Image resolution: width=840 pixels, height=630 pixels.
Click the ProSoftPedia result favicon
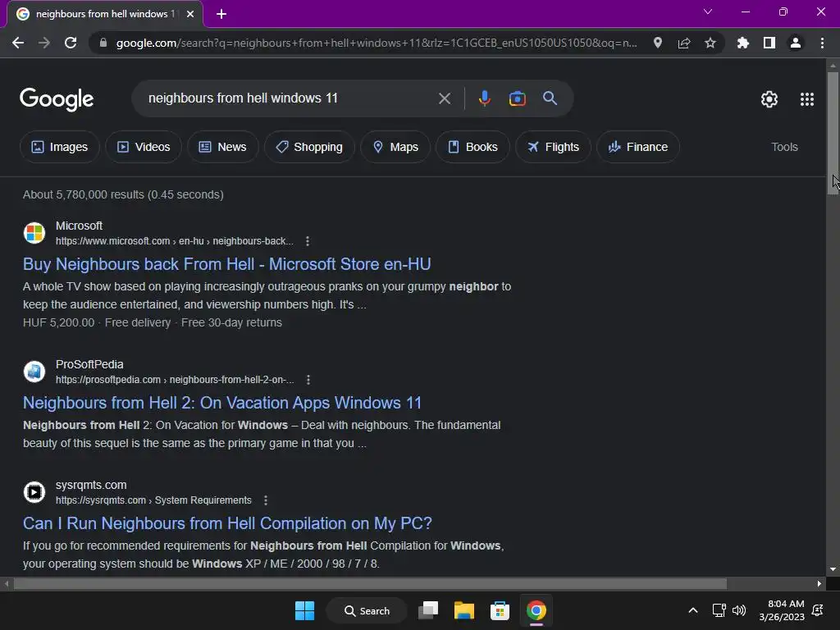click(34, 372)
